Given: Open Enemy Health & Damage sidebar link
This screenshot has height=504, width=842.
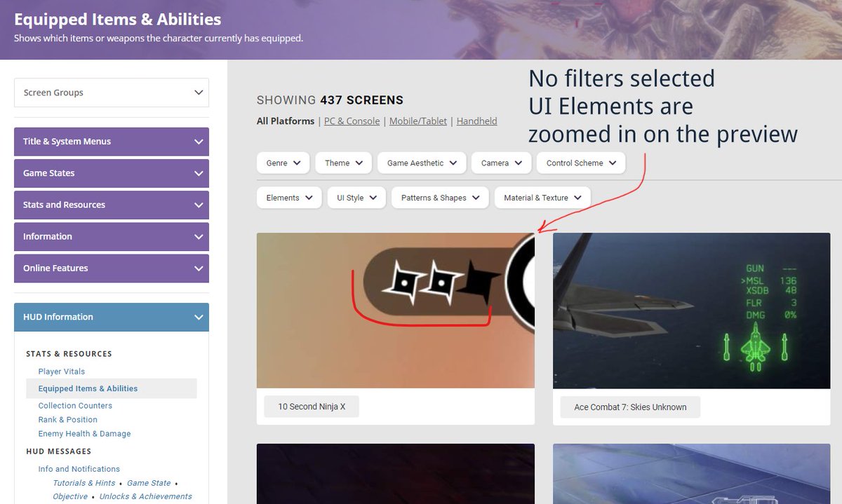Looking at the screenshot, I should (x=84, y=434).
